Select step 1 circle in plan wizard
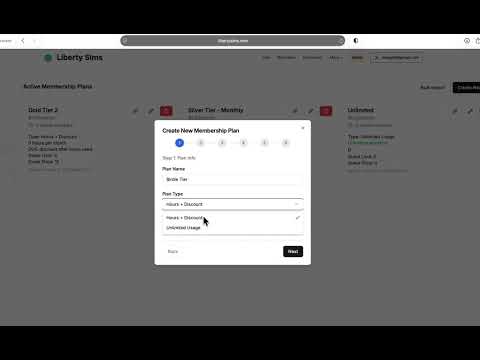Screen dimensions: 480x360 [179, 143]
